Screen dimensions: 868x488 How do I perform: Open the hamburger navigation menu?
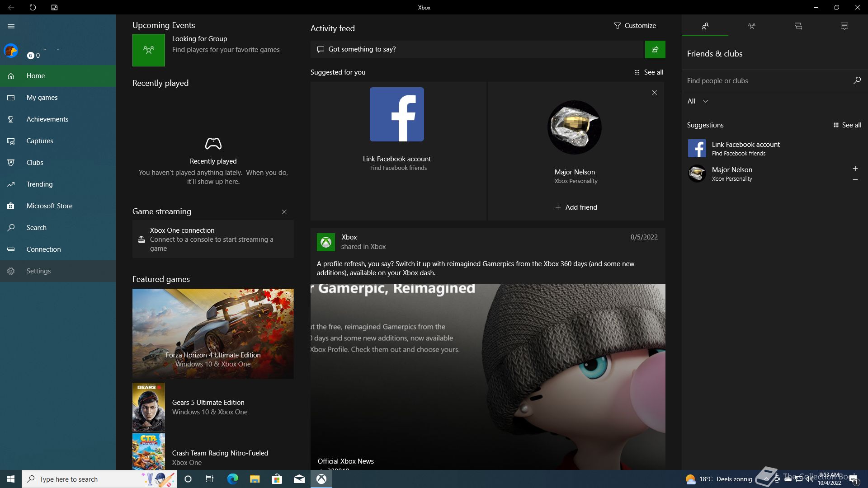(x=11, y=26)
